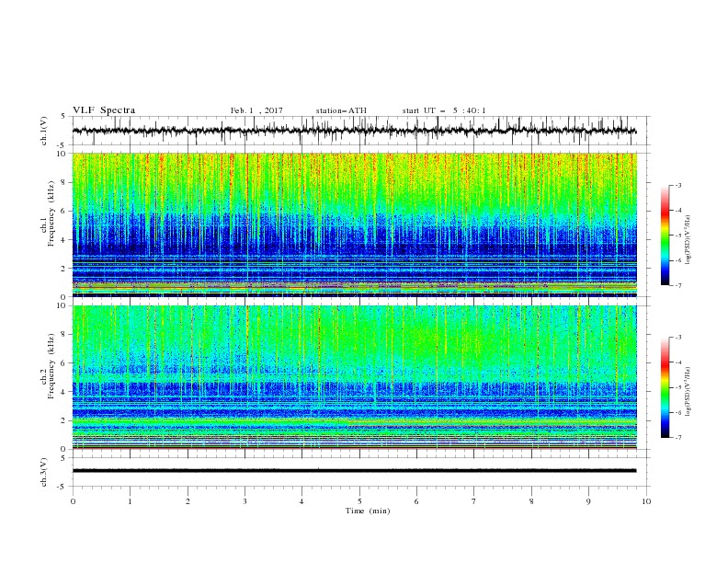Viewport: 728px width, 563px height.
Task: Click the "ch.2" channel label beside spectrogram
Action: 44,378
